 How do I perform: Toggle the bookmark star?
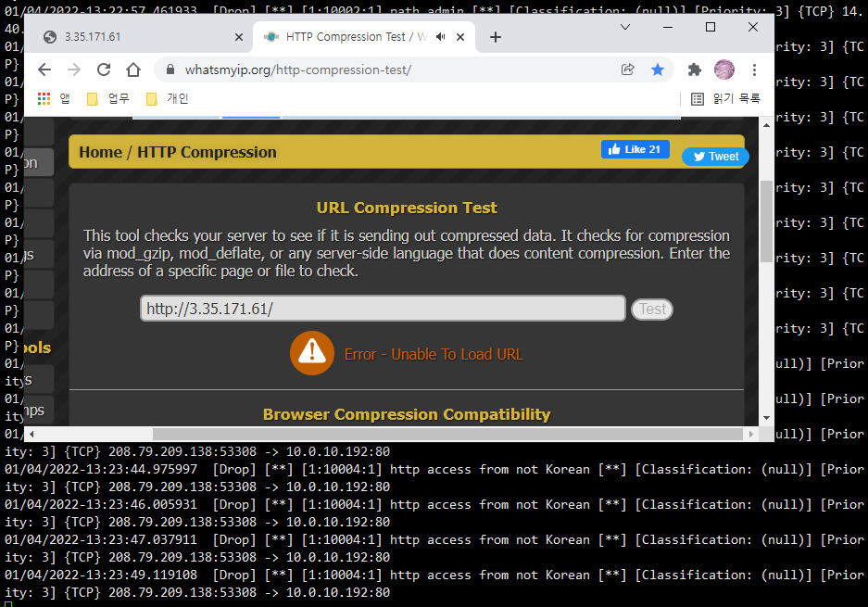pos(658,70)
